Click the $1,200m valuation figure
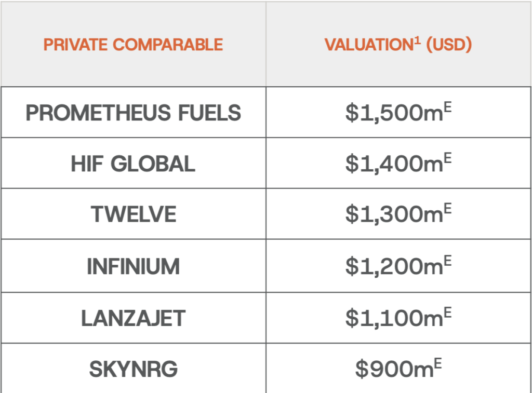The width and height of the screenshot is (532, 393). 393,266
